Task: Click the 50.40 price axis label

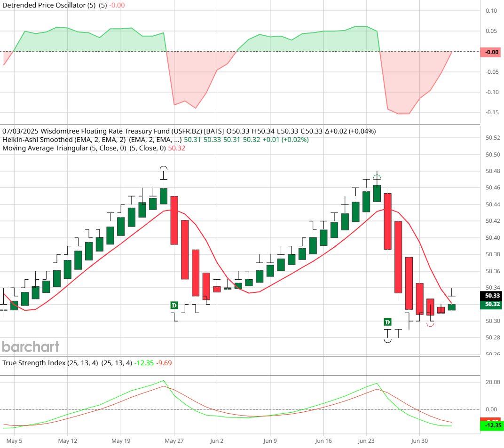Action: click(x=493, y=238)
